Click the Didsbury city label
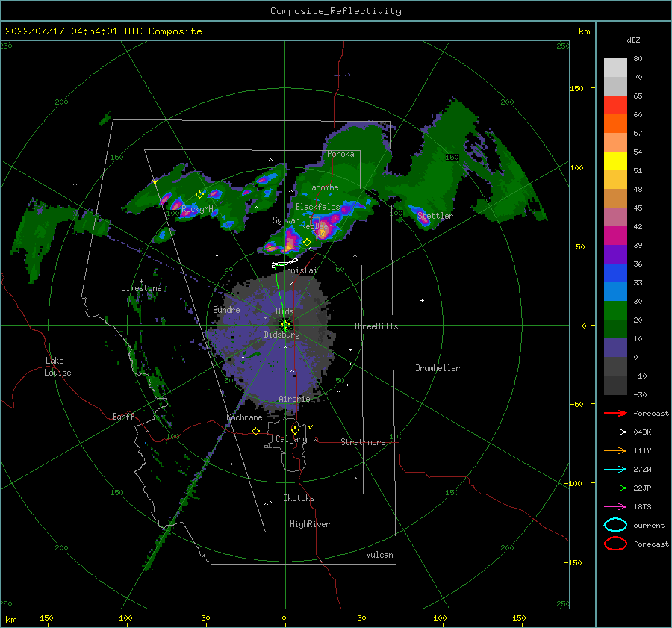 click(x=281, y=335)
